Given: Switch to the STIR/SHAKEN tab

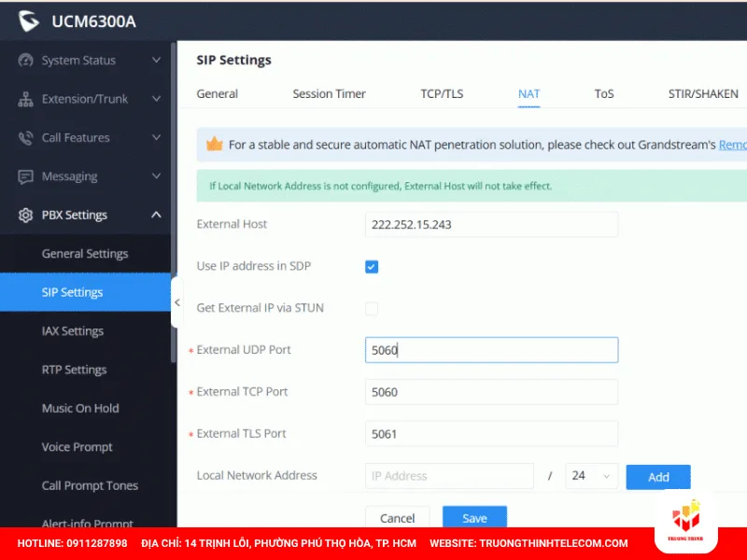Looking at the screenshot, I should [703, 94].
